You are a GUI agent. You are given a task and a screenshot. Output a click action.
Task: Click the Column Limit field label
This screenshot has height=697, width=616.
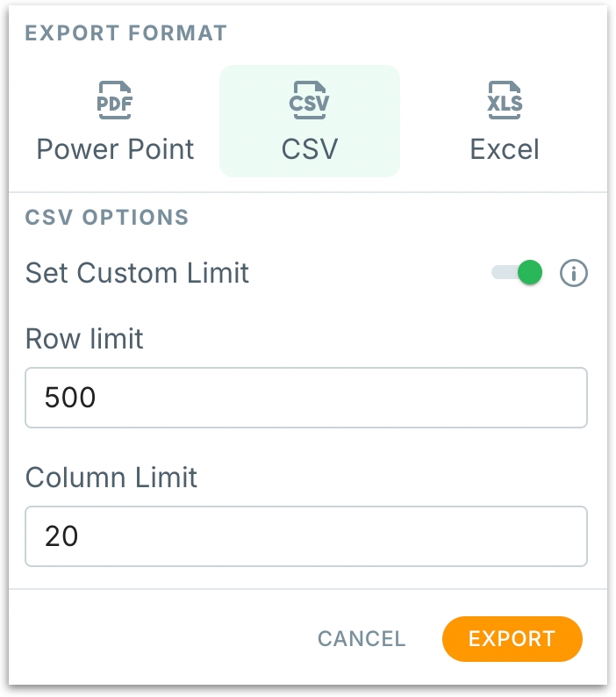pos(111,477)
